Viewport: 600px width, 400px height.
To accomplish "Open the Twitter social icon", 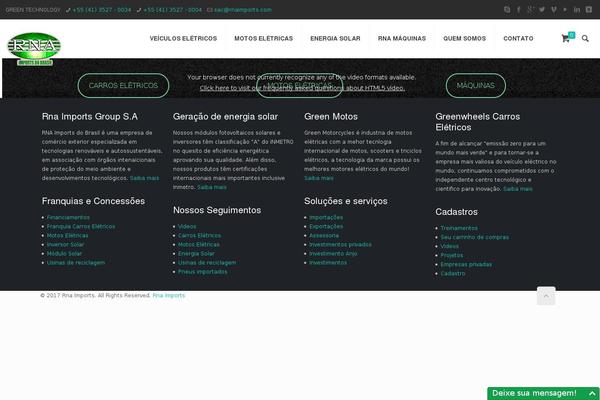I will click(542, 10).
